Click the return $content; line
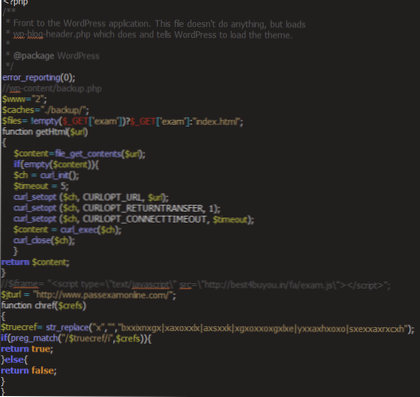The height and width of the screenshot is (397, 420). point(35,262)
